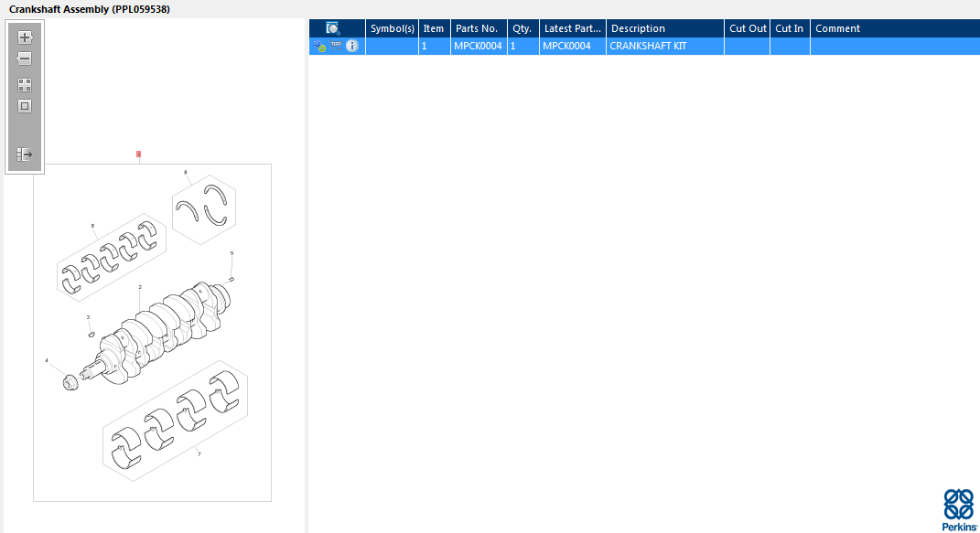Select the CRANKSHAFT KIT description cell
This screenshot has height=533, width=980.
(x=665, y=47)
